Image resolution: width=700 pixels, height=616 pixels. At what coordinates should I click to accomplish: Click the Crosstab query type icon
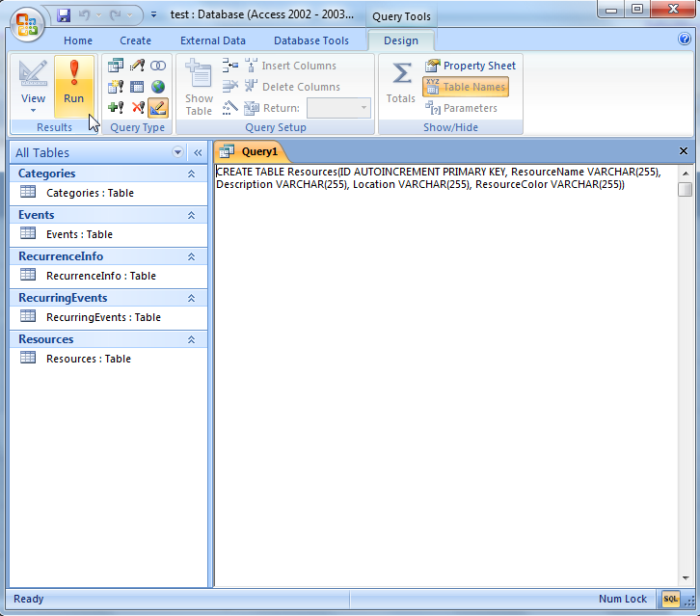click(x=137, y=87)
